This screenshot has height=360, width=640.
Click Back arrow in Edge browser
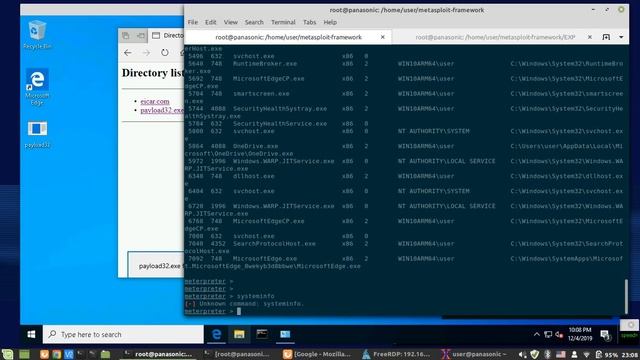tap(128, 53)
